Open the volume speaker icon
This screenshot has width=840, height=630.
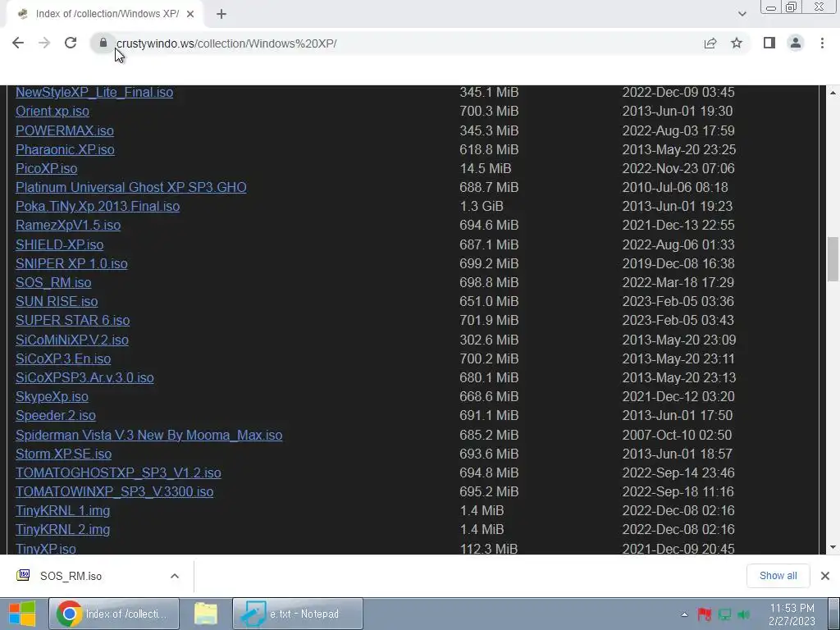click(x=744, y=614)
